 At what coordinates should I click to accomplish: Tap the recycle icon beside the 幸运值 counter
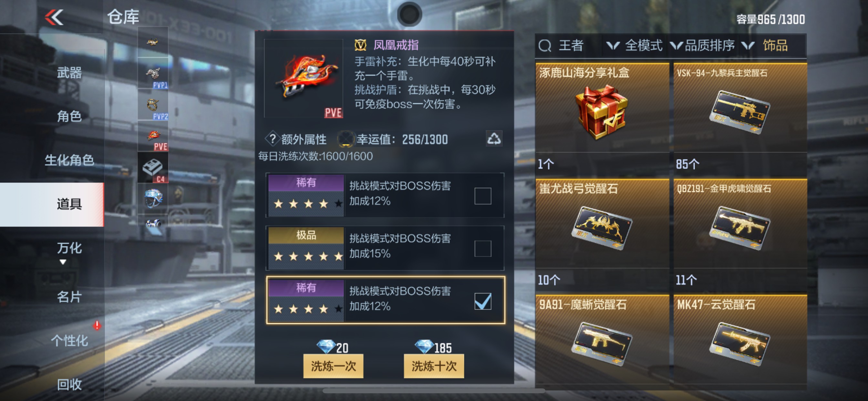494,139
